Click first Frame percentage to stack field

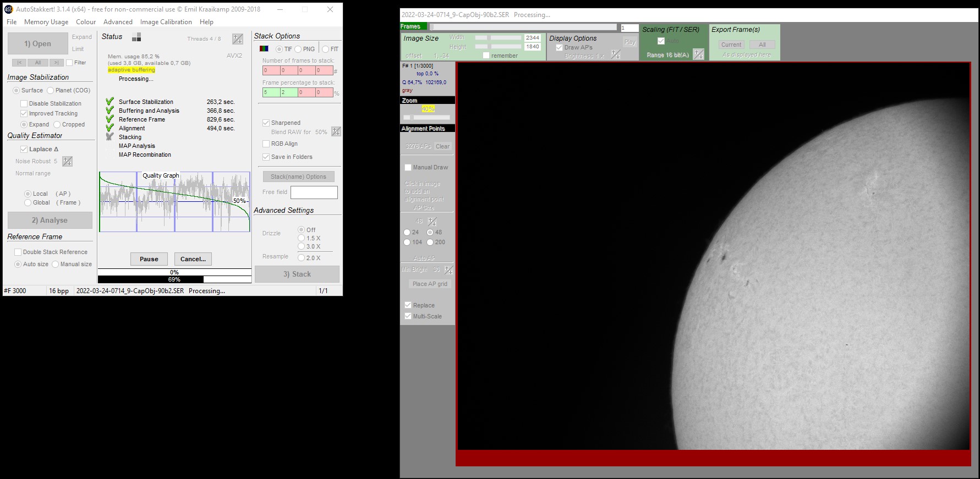pyautogui.click(x=271, y=92)
